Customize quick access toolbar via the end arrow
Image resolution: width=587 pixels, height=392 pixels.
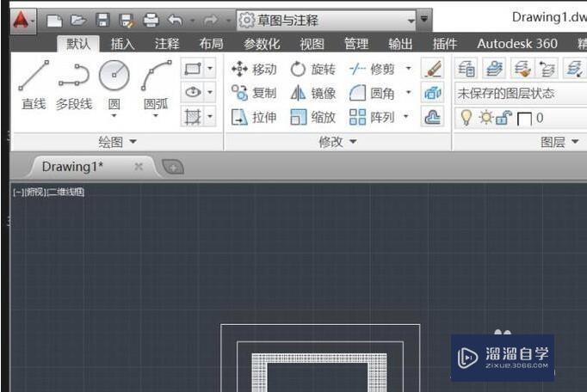424,19
